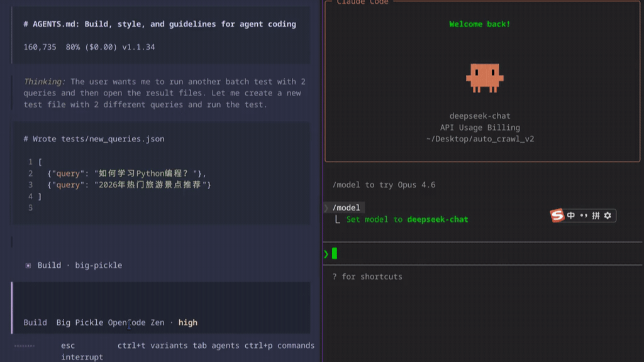Click the v1.1.34 version label
Viewport: 644px width, 362px height.
point(138,47)
